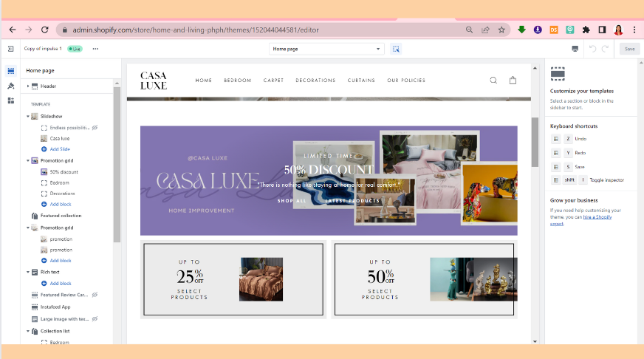
Task: Click Add block under Decorations
Action: (x=56, y=204)
